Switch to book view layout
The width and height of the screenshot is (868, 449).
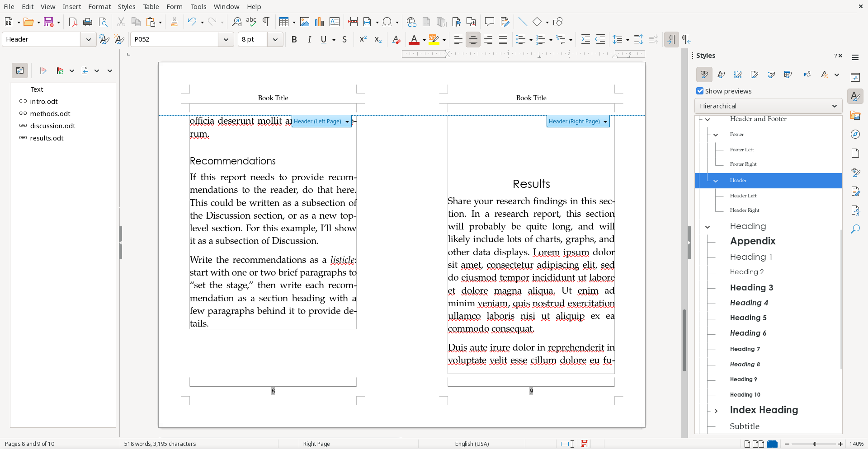pos(772,444)
